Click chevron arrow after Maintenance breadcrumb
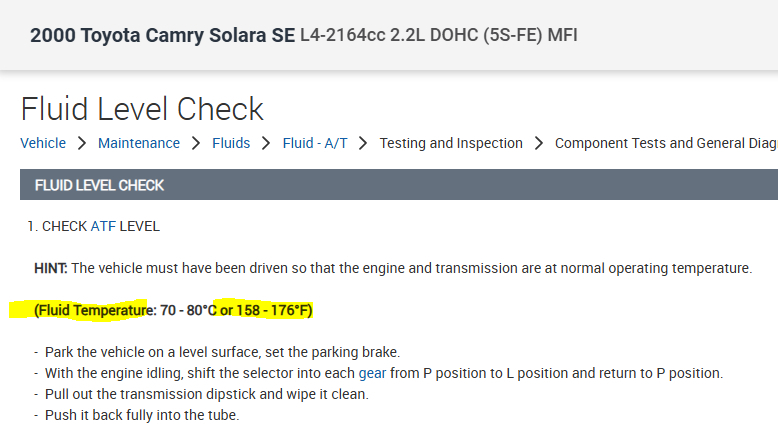Viewport: 778px width, 438px height. click(x=196, y=143)
